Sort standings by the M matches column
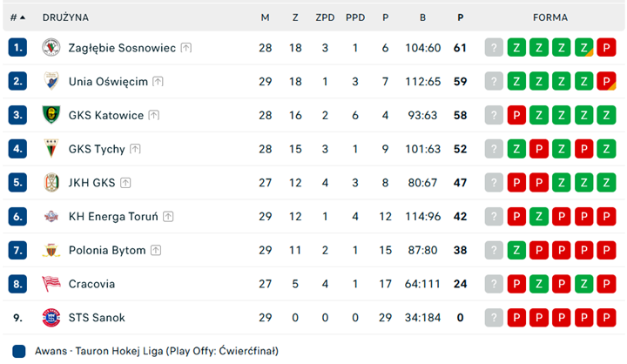The image size is (627, 364). [x=265, y=17]
